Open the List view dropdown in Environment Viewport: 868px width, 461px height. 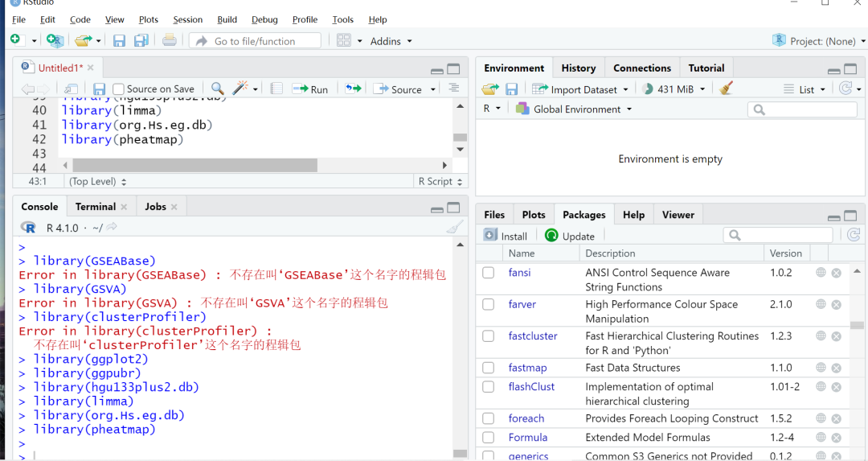tap(805, 89)
